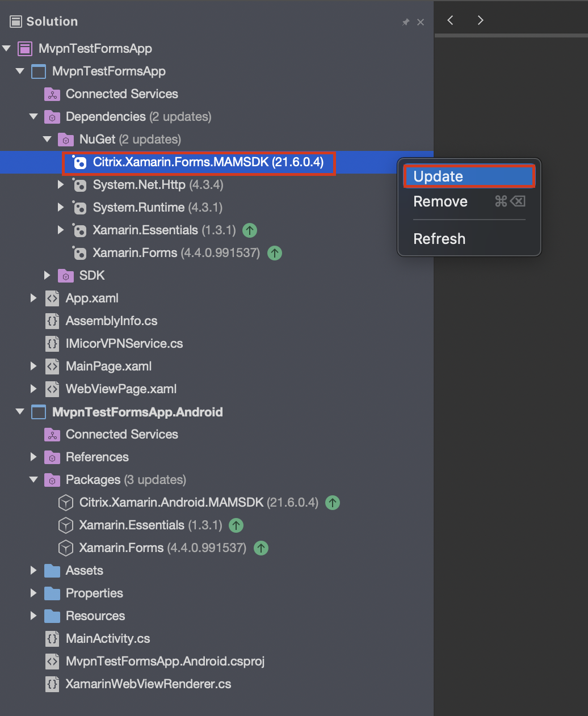Select Refresh in the context menu

point(439,239)
